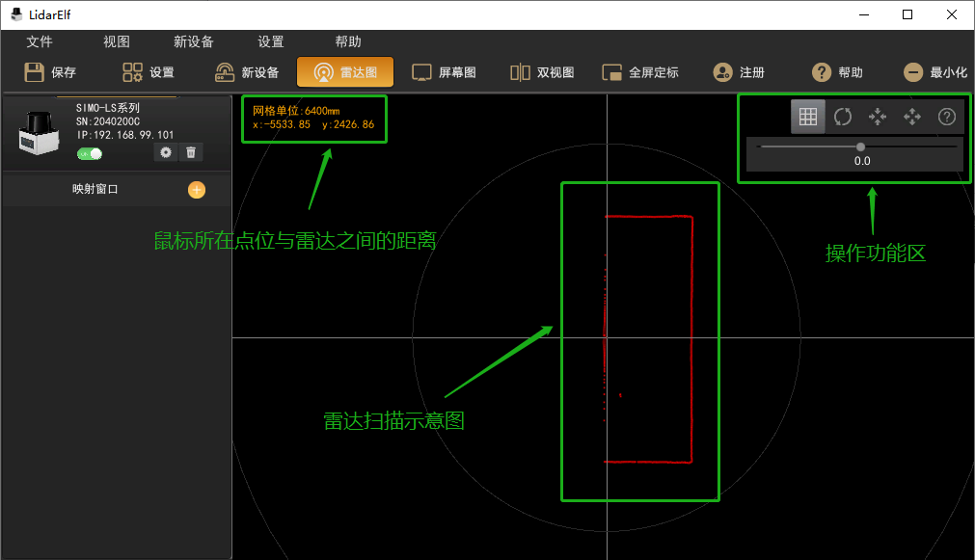This screenshot has width=975, height=560.
Task: Open the 视图 menu
Action: [x=117, y=41]
